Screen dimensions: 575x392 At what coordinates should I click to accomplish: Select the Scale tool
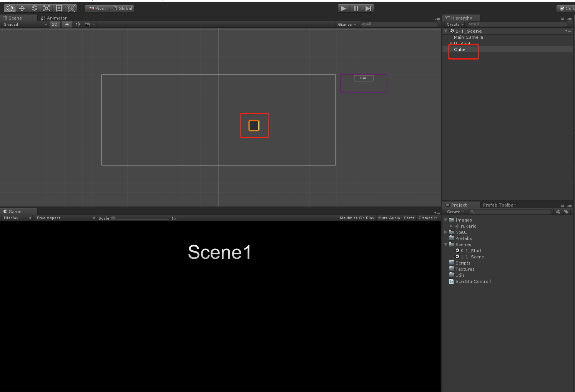[47, 8]
